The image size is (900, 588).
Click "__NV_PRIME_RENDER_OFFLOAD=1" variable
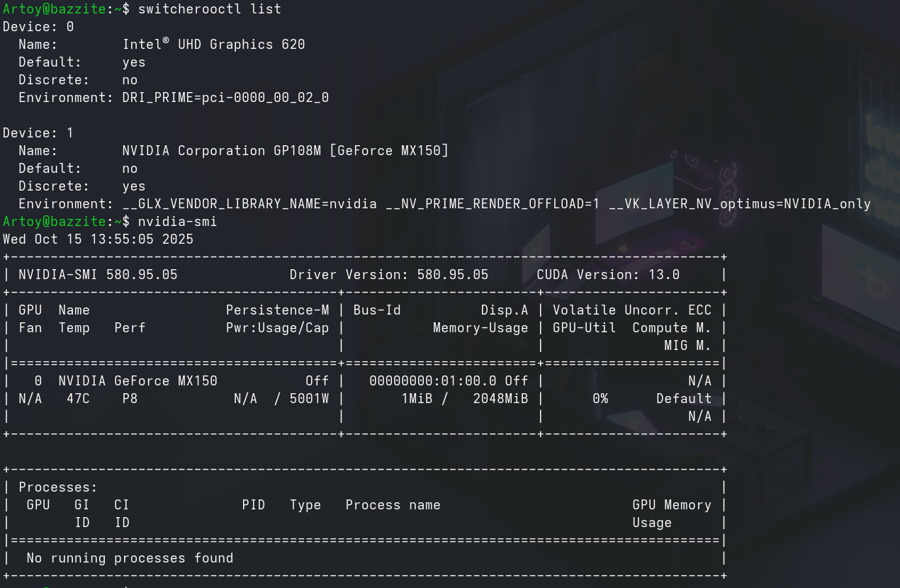click(493, 204)
